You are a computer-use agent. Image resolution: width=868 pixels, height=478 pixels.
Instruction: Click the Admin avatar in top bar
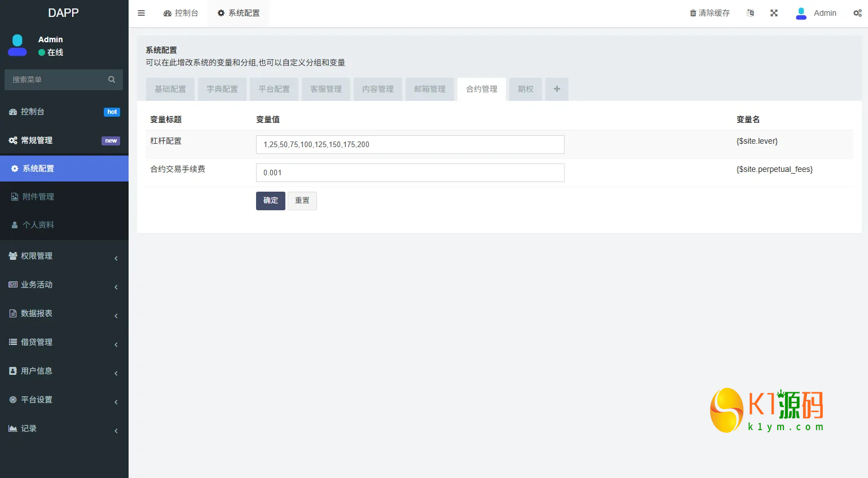click(x=801, y=13)
